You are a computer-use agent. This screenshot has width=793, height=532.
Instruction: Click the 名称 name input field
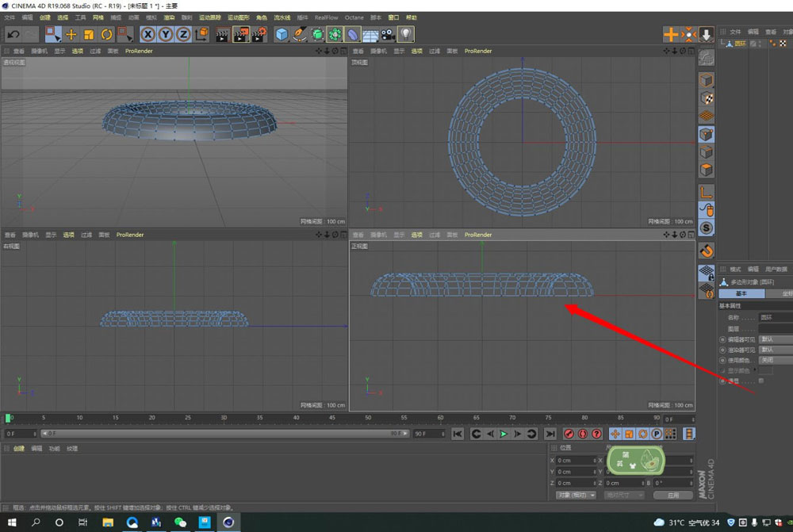click(775, 317)
